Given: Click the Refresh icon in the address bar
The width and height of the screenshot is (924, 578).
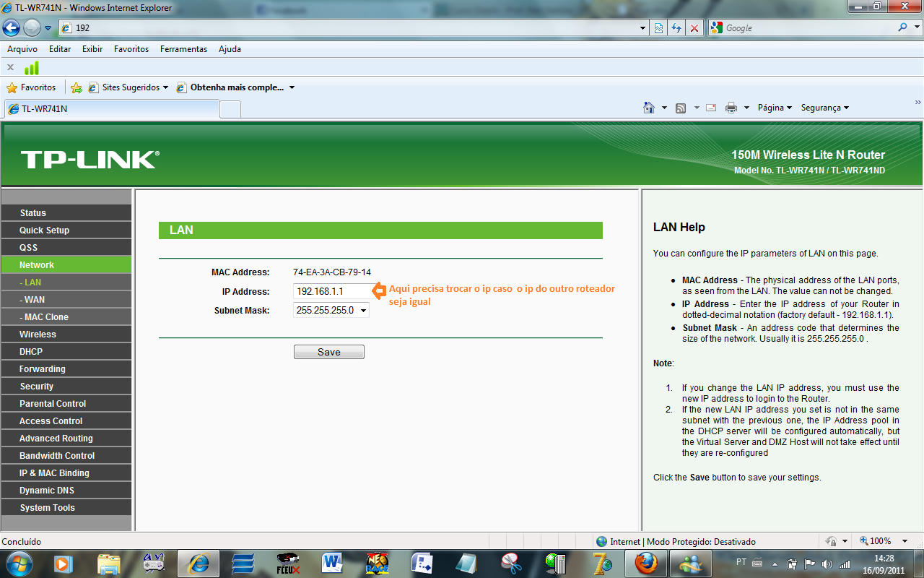Looking at the screenshot, I should point(676,28).
